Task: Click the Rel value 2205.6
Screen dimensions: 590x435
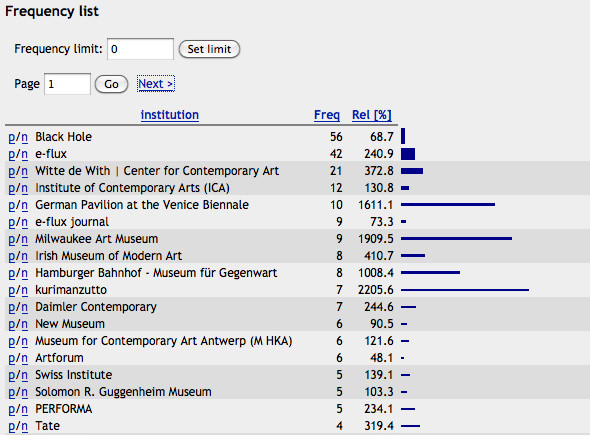Action: click(x=376, y=290)
